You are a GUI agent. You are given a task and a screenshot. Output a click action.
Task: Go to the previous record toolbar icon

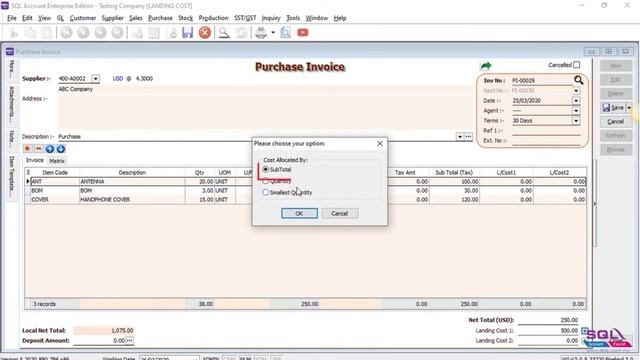[x=84, y=33]
